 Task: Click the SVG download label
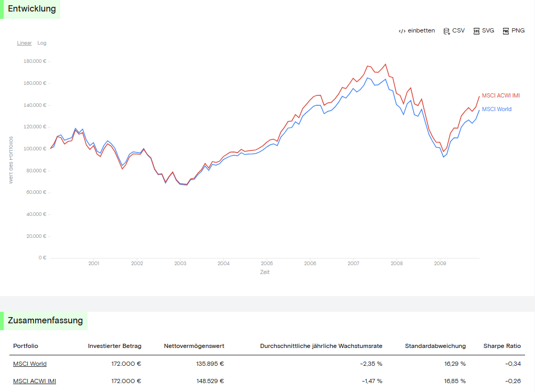tap(488, 31)
